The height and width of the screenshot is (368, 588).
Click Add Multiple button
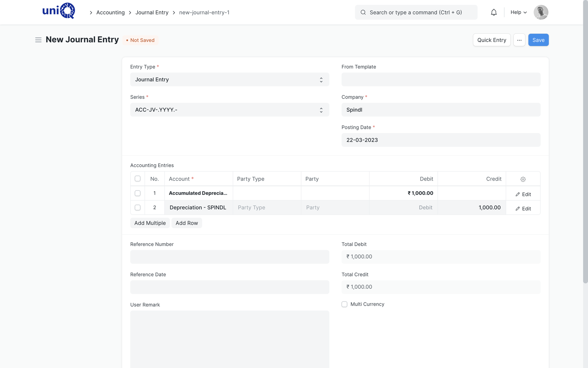(x=150, y=223)
